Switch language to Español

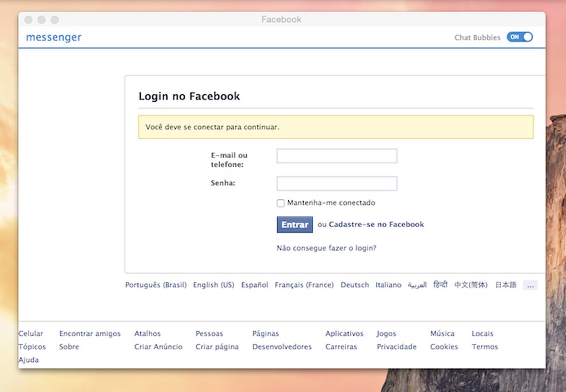(255, 285)
